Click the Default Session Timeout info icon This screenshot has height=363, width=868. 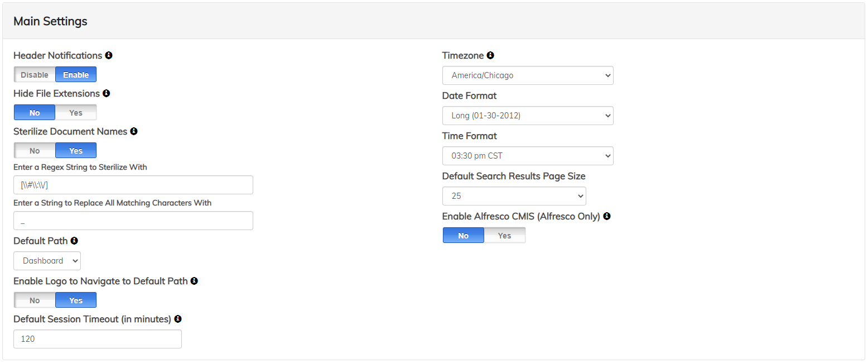[178, 319]
